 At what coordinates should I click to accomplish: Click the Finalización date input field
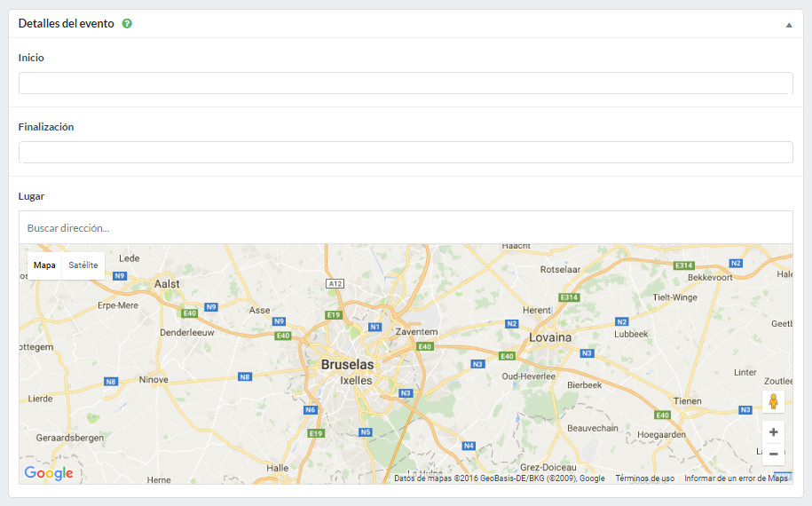pyautogui.click(x=406, y=153)
